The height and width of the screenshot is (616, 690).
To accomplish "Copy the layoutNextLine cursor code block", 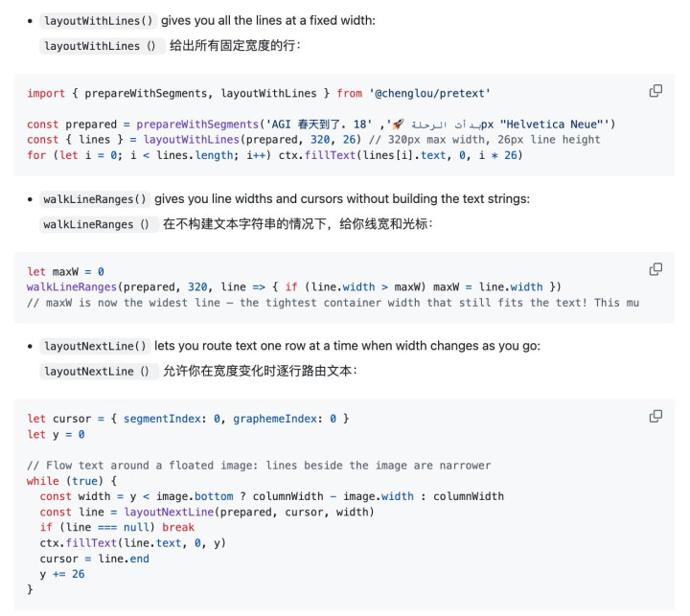I will click(655, 416).
